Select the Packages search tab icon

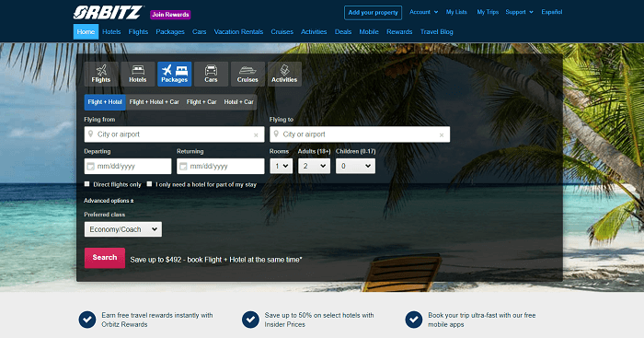coord(174,74)
